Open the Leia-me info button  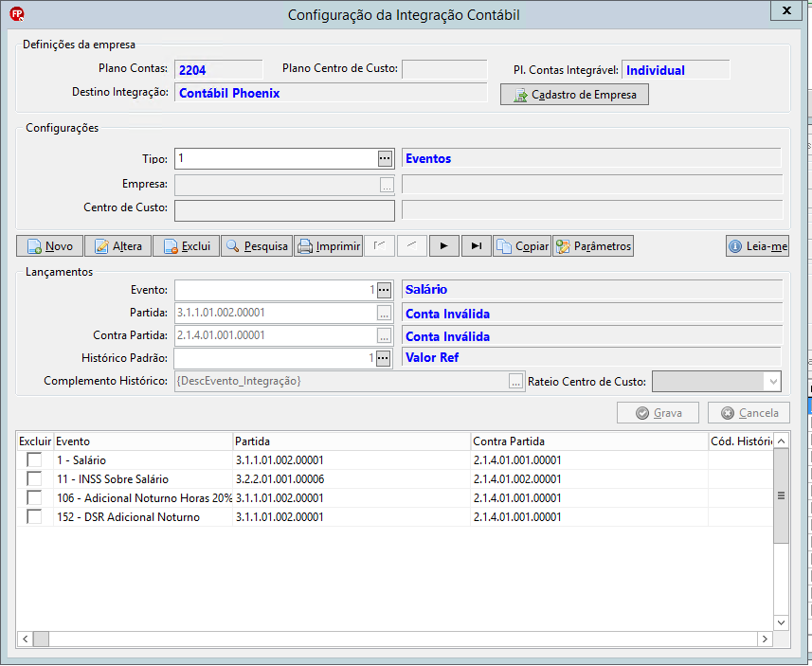pos(758,246)
